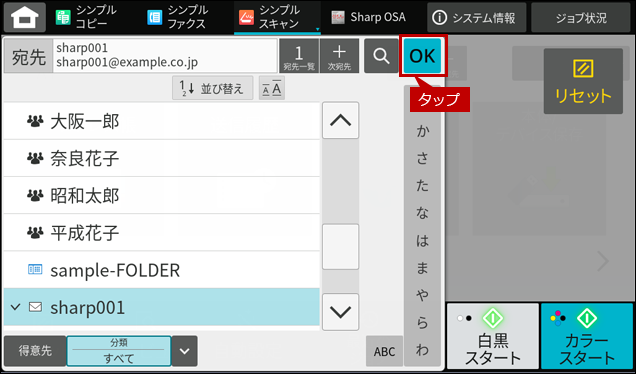The image size is (636, 374).
Task: Click the 宛先 label button
Action: coord(28,56)
